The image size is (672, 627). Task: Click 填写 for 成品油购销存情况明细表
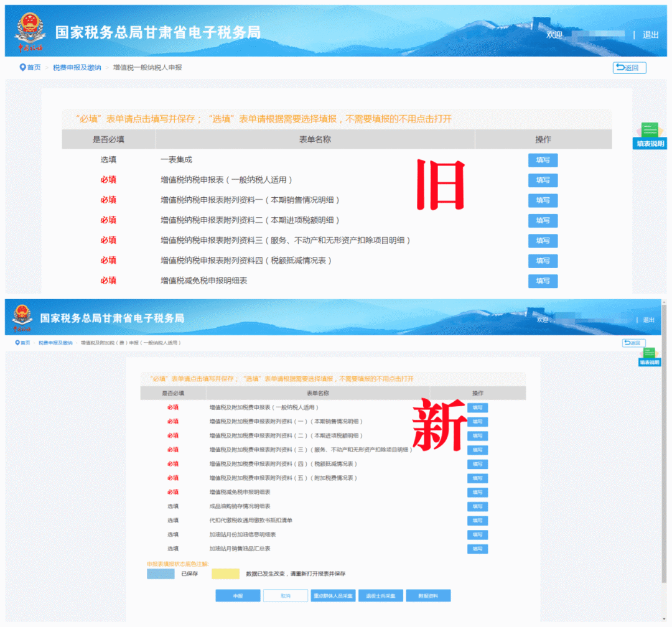click(477, 506)
